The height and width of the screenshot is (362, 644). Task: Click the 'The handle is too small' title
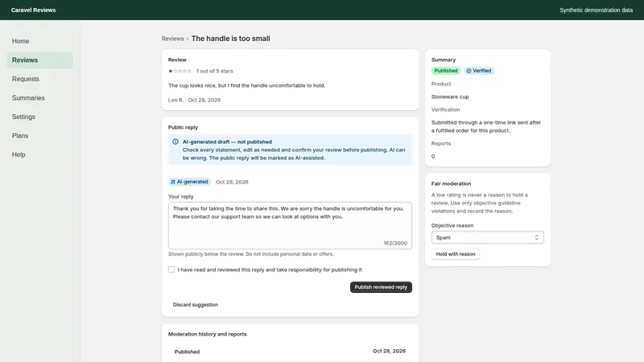point(231,39)
